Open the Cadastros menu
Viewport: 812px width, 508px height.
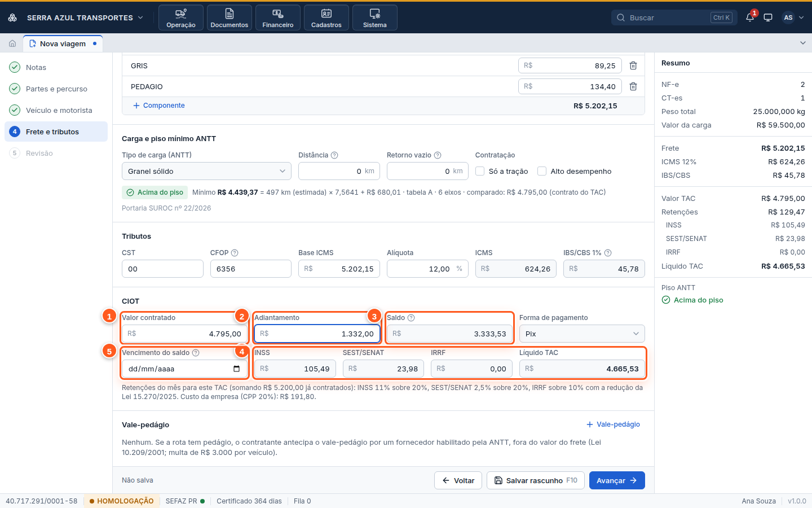click(x=326, y=17)
